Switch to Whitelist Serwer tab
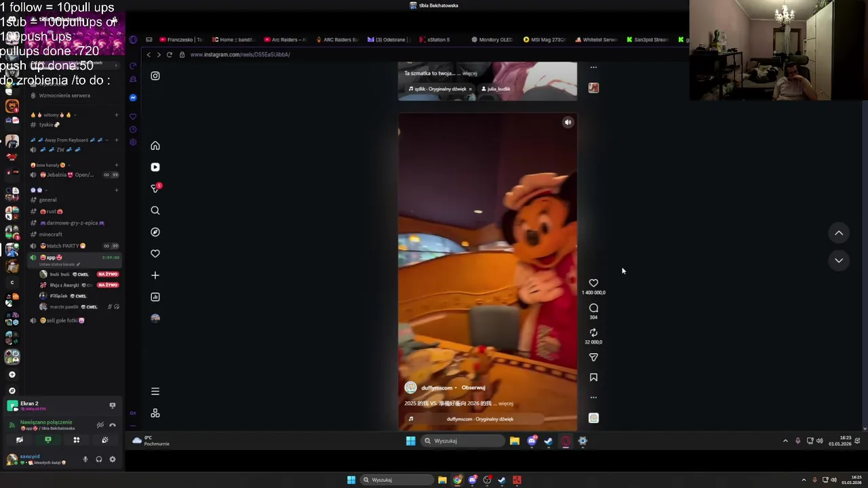This screenshot has height=488, width=868. coord(596,40)
